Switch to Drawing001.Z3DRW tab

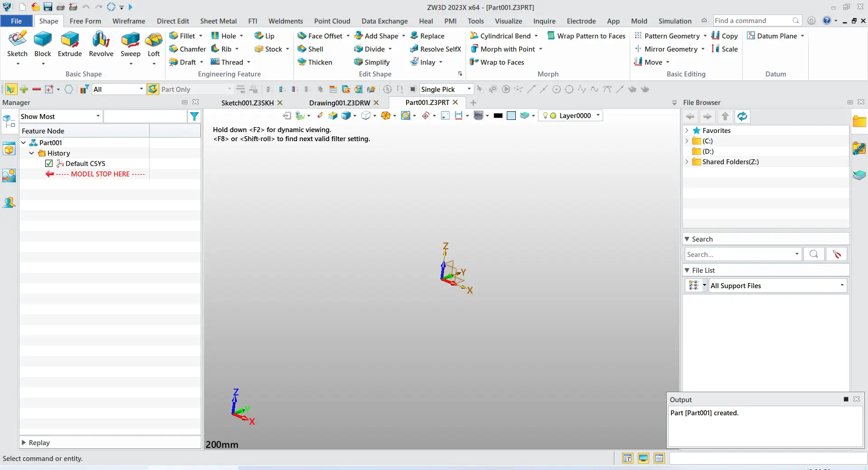(340, 103)
